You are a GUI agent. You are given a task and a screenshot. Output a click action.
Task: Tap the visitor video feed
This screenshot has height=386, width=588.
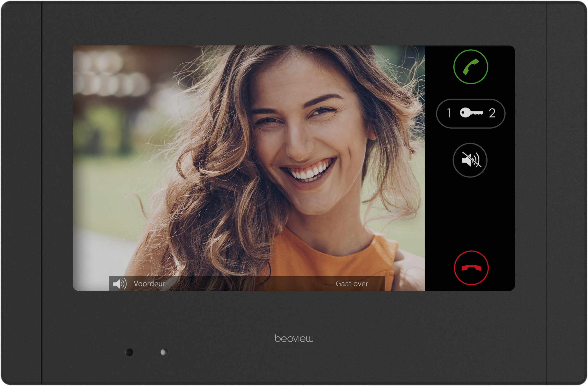pos(249,168)
